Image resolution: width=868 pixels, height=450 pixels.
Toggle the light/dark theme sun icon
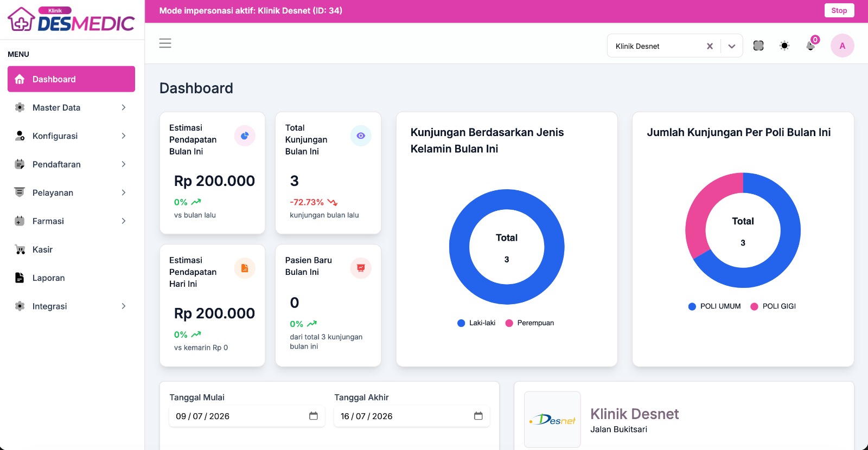784,46
